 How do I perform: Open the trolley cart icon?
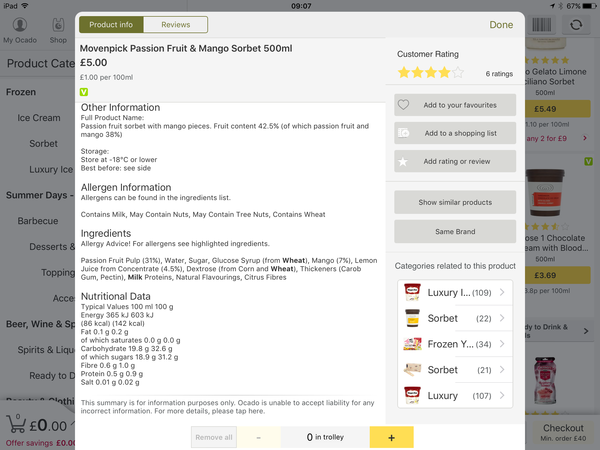point(16,424)
